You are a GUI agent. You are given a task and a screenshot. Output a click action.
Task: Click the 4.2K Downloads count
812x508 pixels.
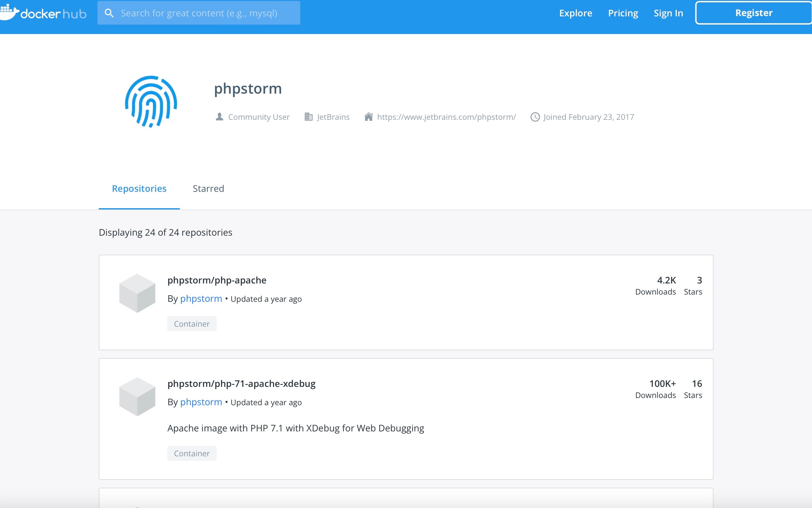[x=655, y=285]
